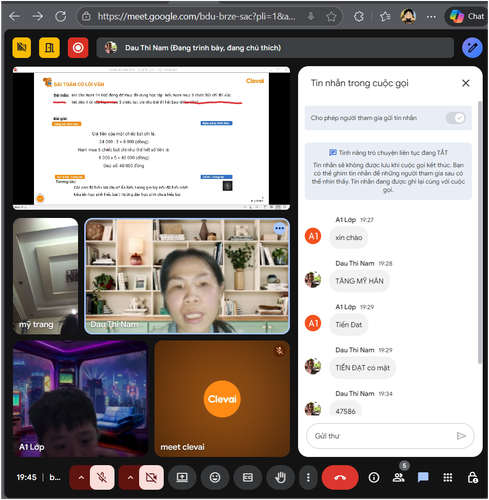
Task: Select the mỹ trang video tile
Action: pos(46,276)
